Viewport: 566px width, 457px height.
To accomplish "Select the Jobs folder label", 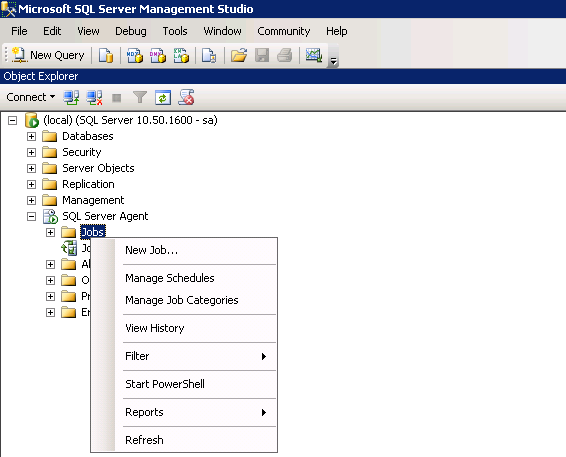I will tap(93, 232).
